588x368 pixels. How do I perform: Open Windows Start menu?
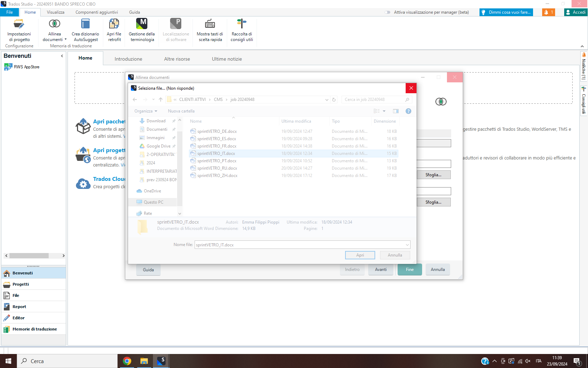click(8, 361)
